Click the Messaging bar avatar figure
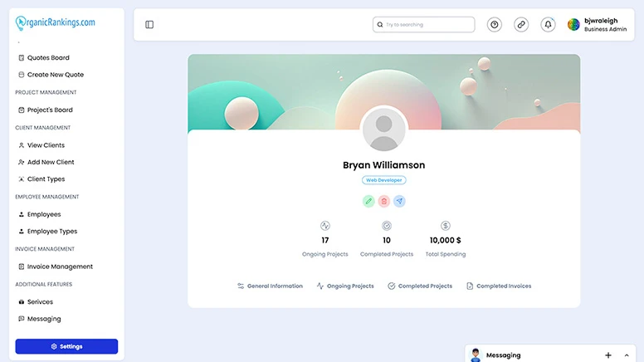Image resolution: width=644 pixels, height=362 pixels. 476,355
